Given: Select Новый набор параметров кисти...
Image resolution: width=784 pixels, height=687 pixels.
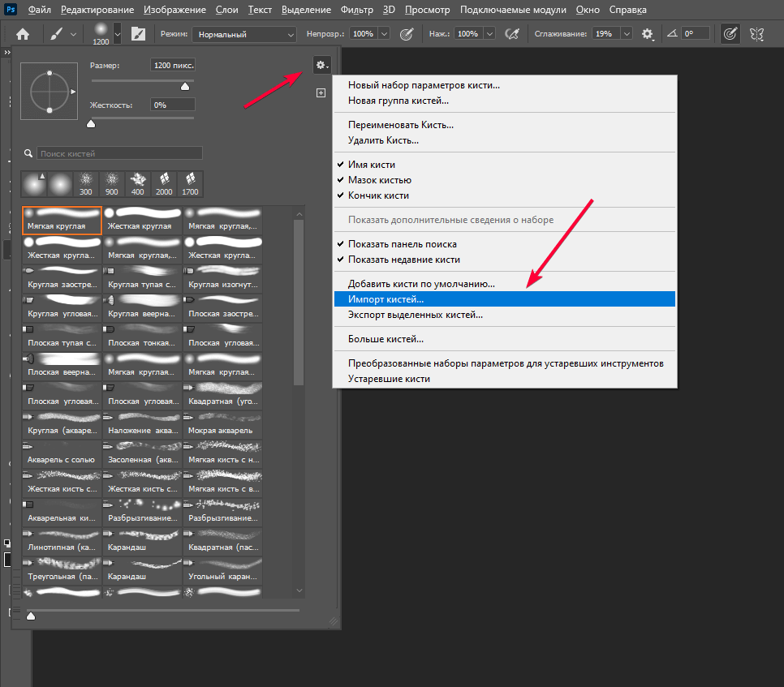Looking at the screenshot, I should pos(505,85).
